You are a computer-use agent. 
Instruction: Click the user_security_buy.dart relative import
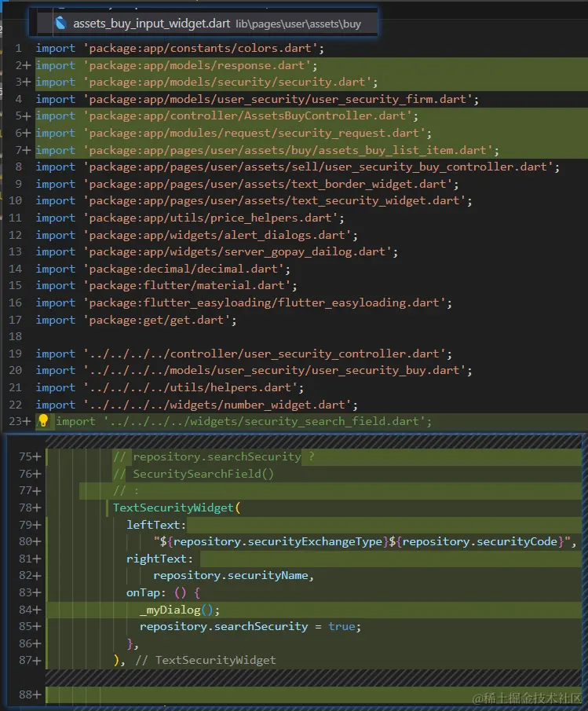254,371
